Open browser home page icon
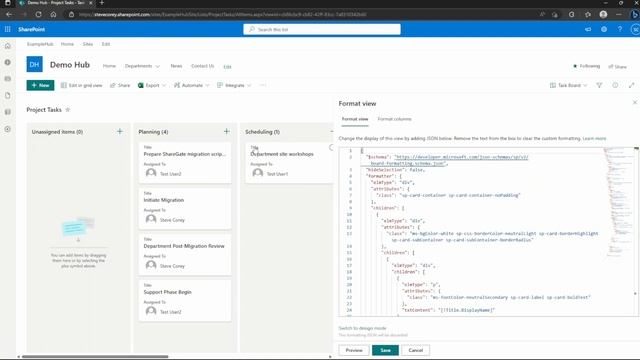Image resolution: width=640 pixels, height=360 pixels. tap(53, 14)
